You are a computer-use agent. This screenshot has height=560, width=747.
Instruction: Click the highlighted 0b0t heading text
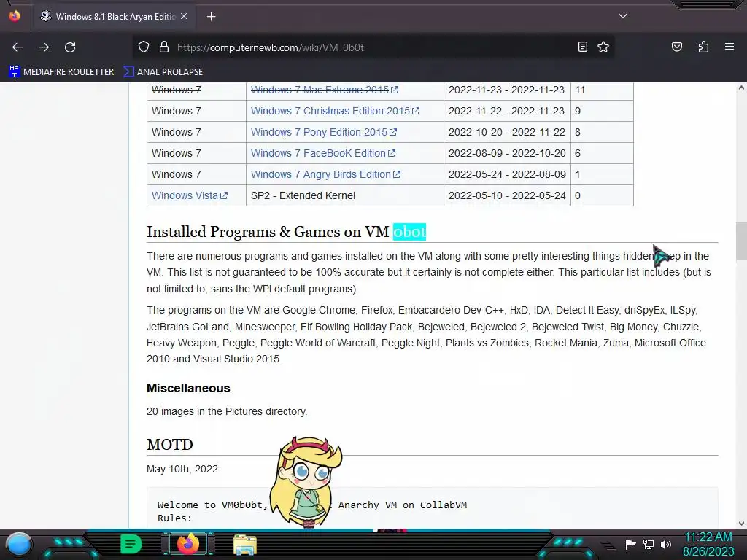(x=409, y=232)
